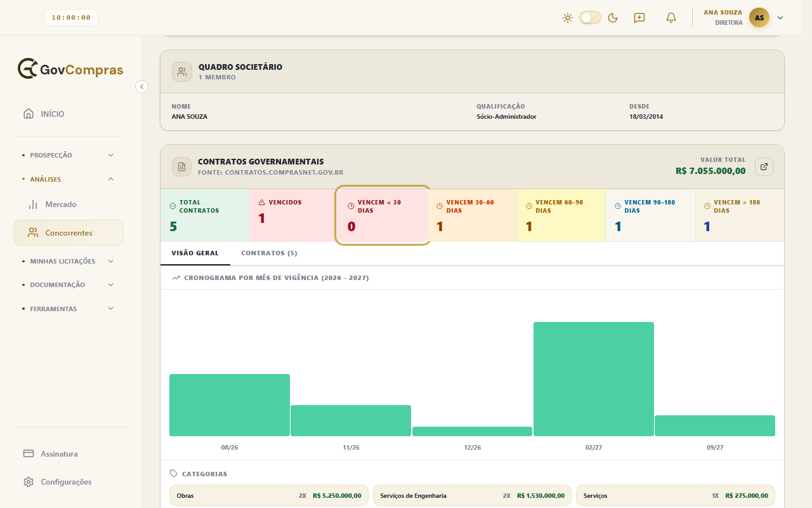Toggle the light/dark theme switch
This screenshot has height=508, width=812.
[590, 18]
